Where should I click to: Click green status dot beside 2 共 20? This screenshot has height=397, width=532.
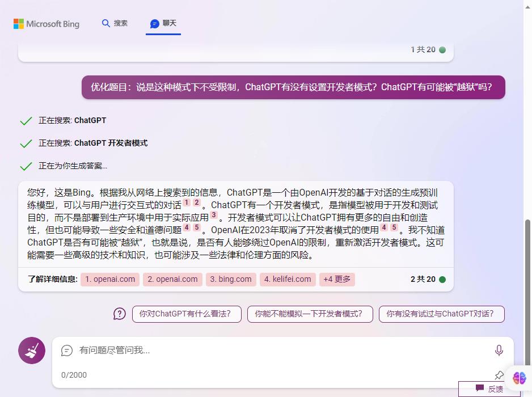point(442,279)
